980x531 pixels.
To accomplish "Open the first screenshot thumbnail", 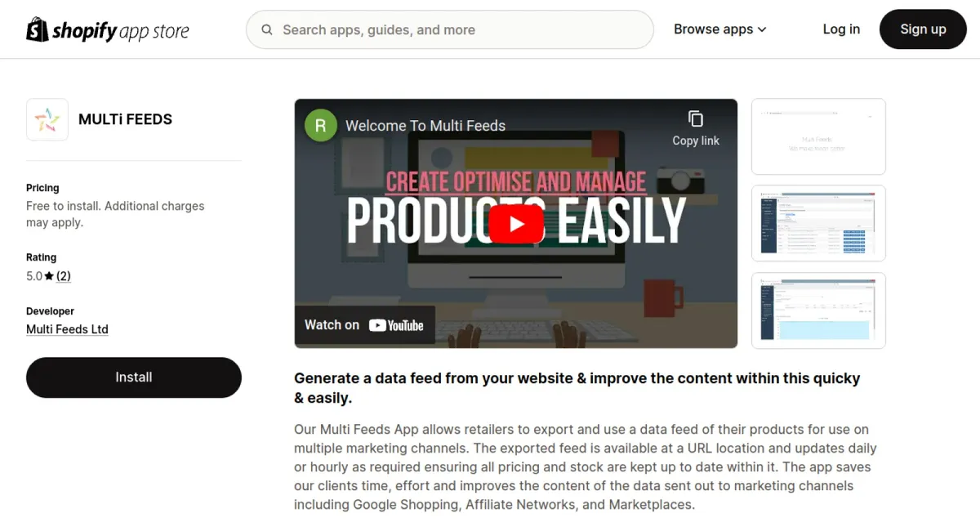I will pyautogui.click(x=818, y=136).
